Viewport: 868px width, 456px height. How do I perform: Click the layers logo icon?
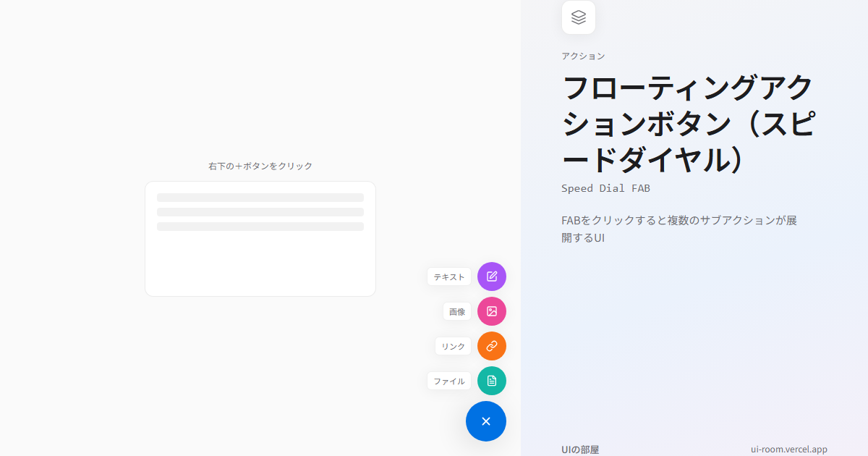[579, 17]
